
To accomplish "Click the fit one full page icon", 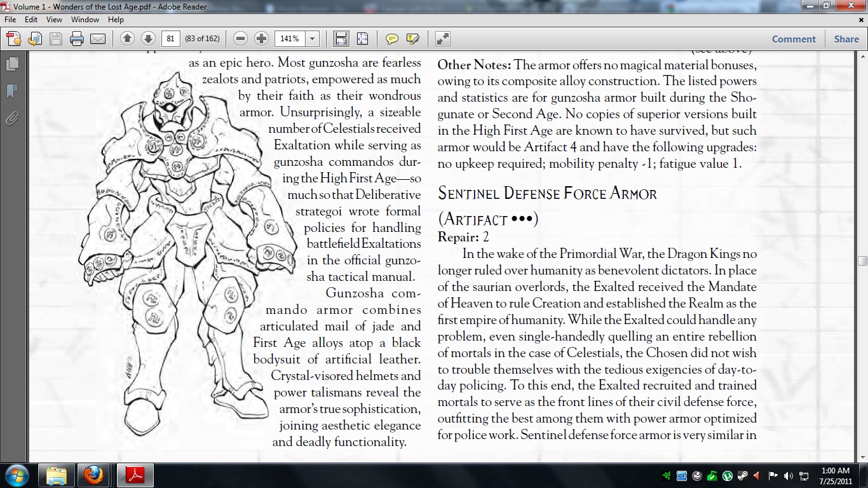I will [x=362, y=39].
